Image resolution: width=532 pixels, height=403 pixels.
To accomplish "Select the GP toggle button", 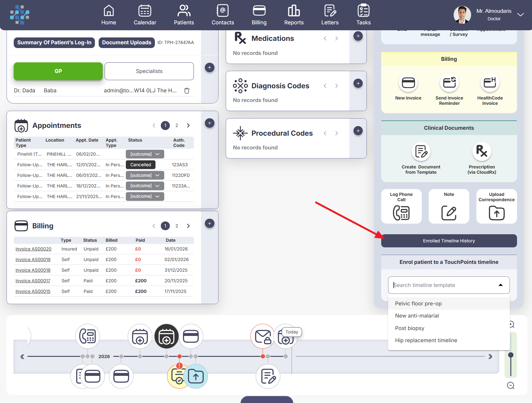I will point(58,71).
